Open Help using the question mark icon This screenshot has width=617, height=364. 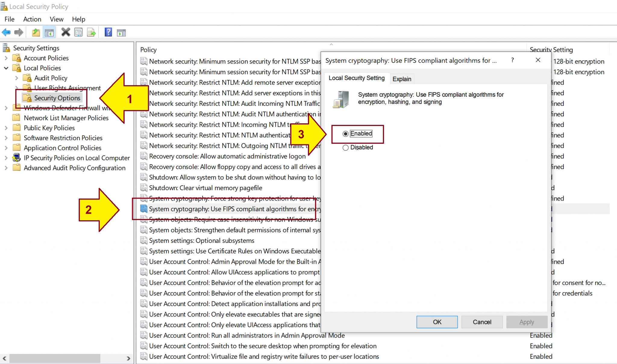tap(108, 32)
